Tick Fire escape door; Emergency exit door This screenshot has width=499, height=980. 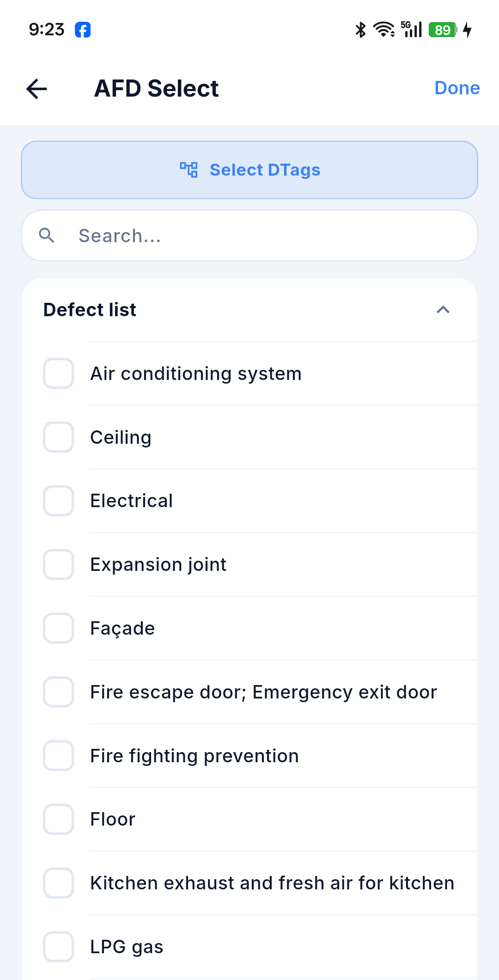click(x=59, y=692)
